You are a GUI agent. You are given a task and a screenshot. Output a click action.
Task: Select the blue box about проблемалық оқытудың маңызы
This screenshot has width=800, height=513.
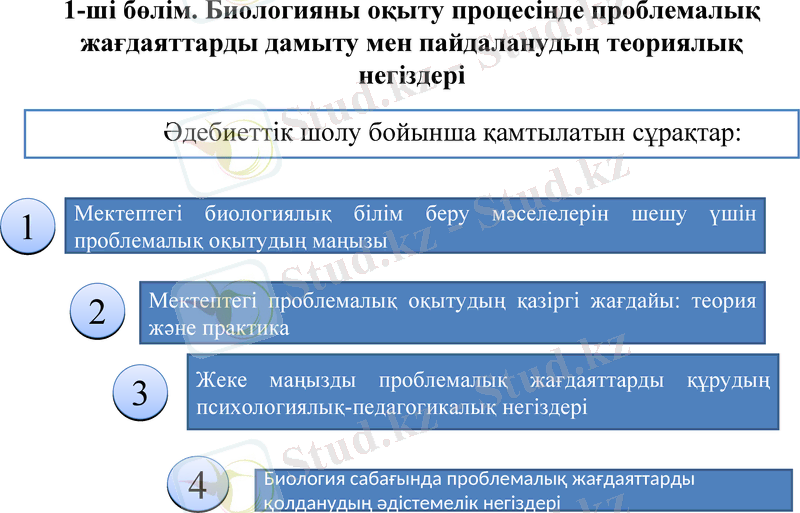point(415,226)
